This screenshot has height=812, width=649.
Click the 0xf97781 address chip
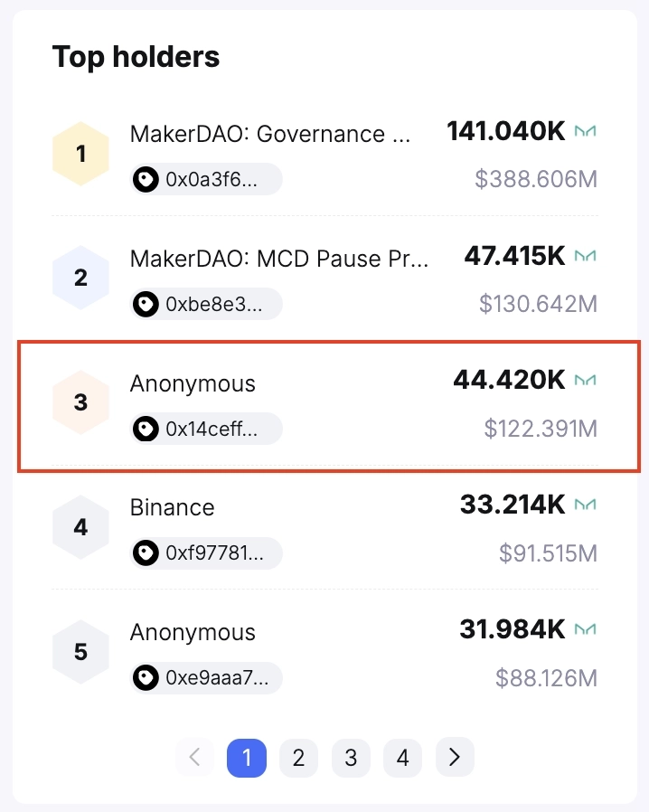tap(205, 552)
